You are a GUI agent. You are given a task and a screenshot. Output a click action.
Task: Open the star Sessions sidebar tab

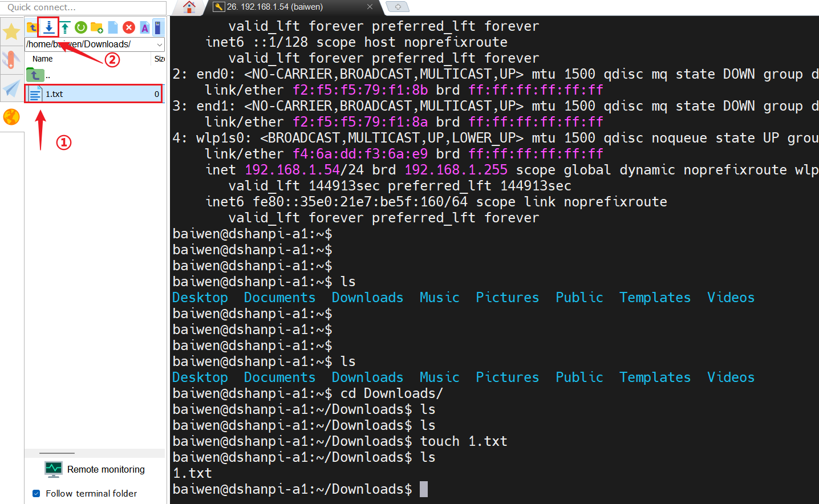pyautogui.click(x=11, y=31)
